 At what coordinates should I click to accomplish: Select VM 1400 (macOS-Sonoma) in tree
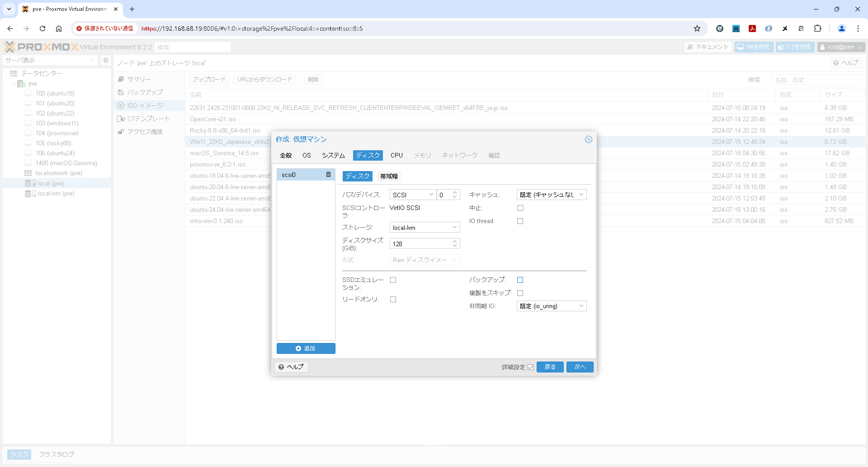click(x=66, y=163)
